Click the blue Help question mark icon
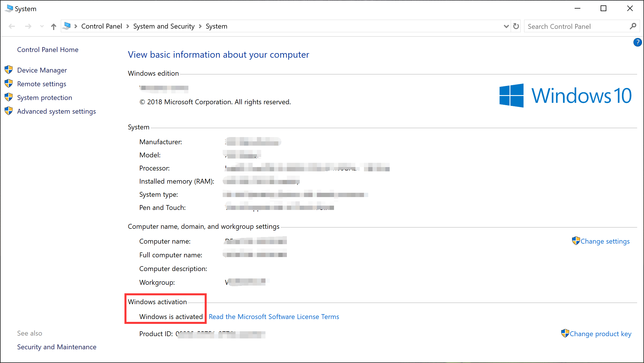644x363 pixels. pos(638,42)
